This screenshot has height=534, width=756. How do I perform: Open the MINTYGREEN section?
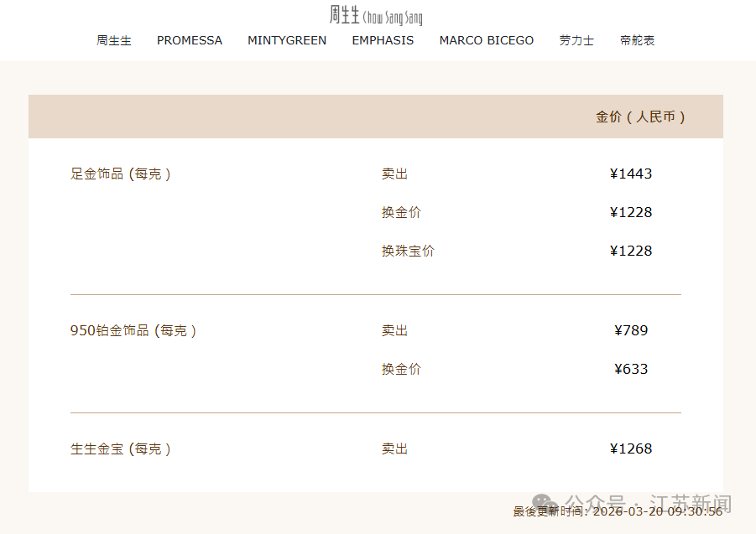click(x=287, y=40)
